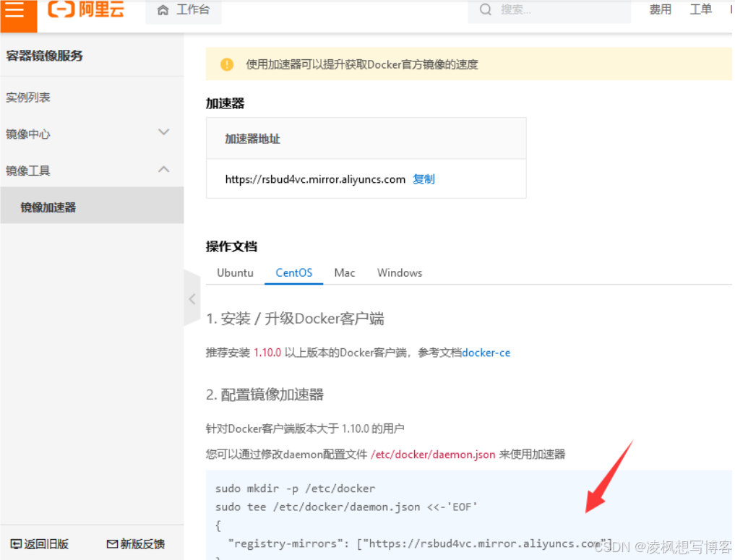735x560 pixels.
Task: Click the registry-mirrors code line
Action: pyautogui.click(x=419, y=543)
